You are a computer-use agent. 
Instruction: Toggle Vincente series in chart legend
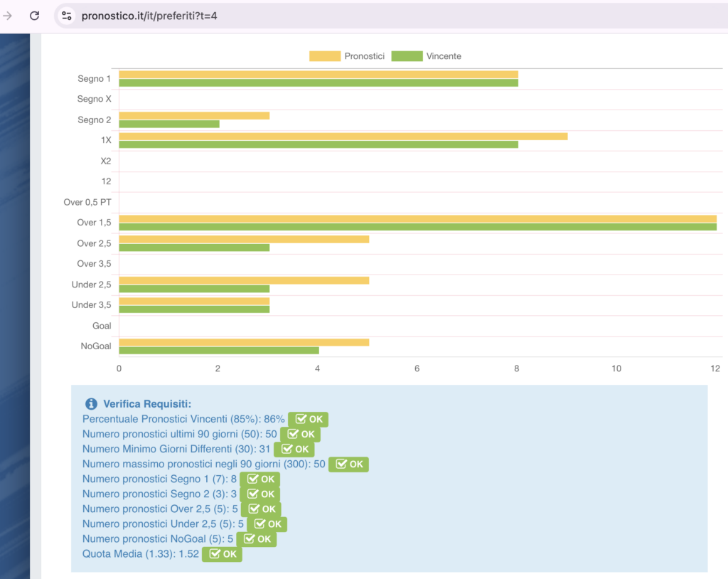coord(443,56)
